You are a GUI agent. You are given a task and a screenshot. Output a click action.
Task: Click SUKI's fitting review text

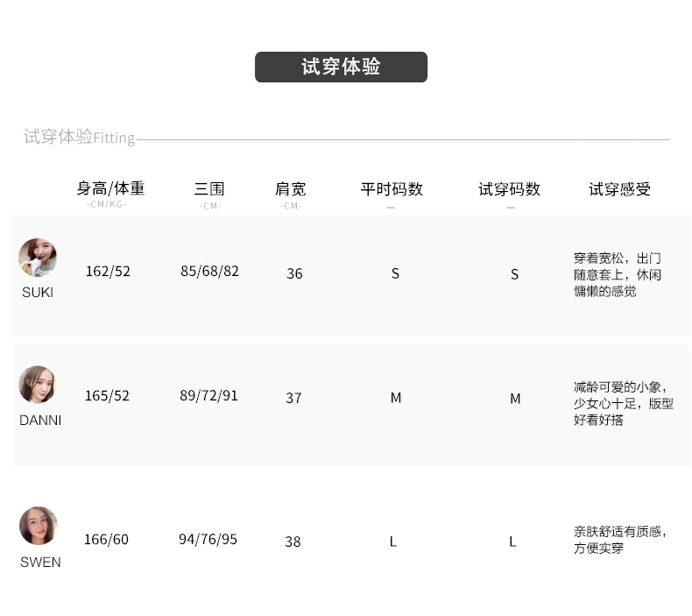[618, 274]
